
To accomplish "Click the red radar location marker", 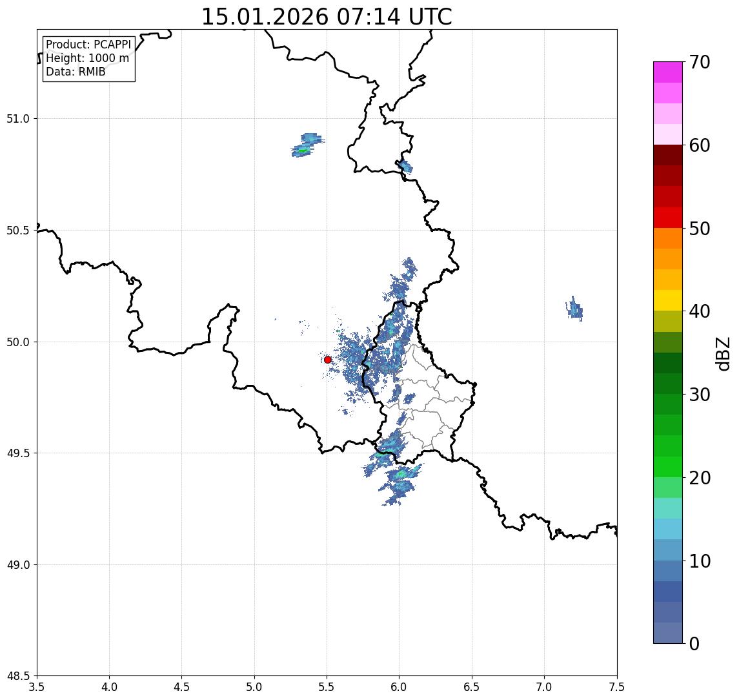I will (x=328, y=360).
